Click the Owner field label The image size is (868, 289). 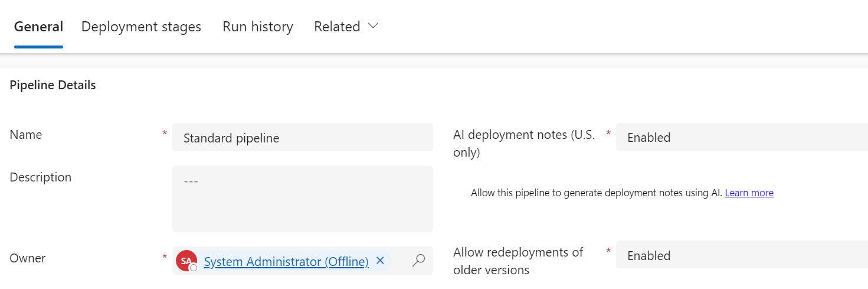28,258
